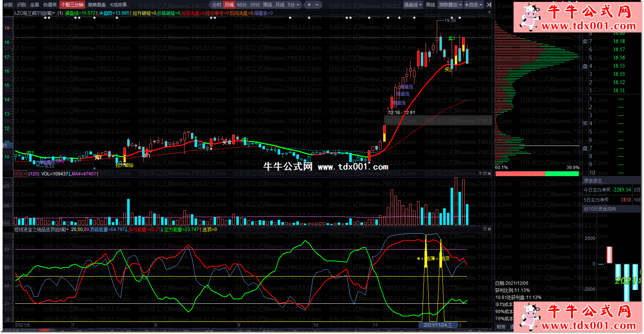Click the collapse-panel arrow icon at top right

[489, 5]
